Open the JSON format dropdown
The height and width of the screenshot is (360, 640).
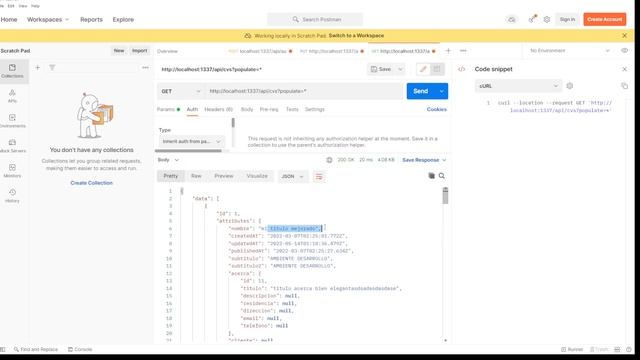292,176
